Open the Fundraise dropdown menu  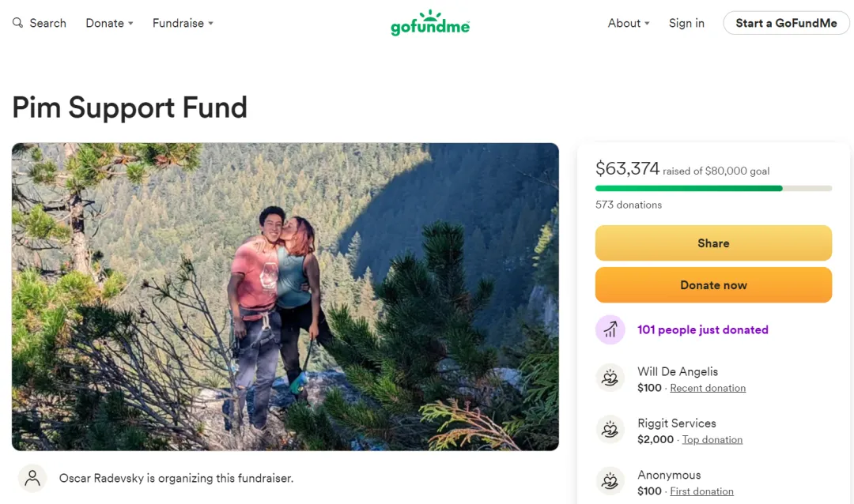(183, 23)
